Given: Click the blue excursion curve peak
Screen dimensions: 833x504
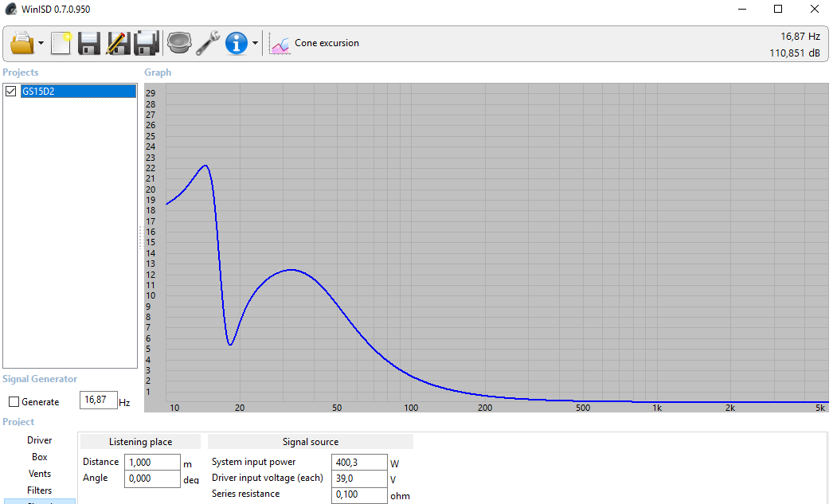Looking at the screenshot, I should (x=205, y=166).
